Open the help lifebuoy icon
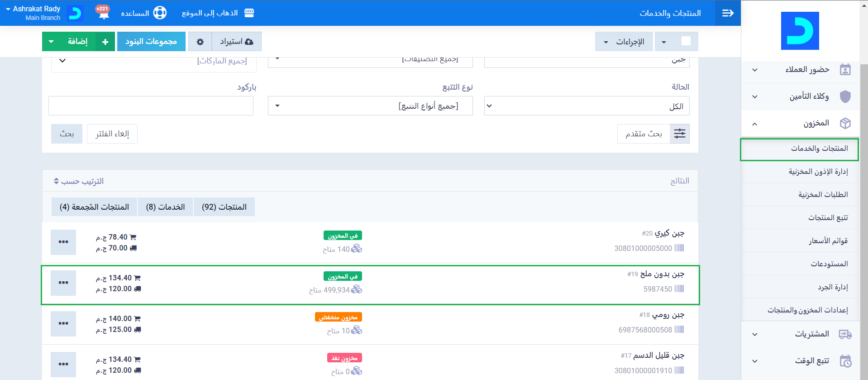Image resolution: width=868 pixels, height=380 pixels. coord(160,13)
